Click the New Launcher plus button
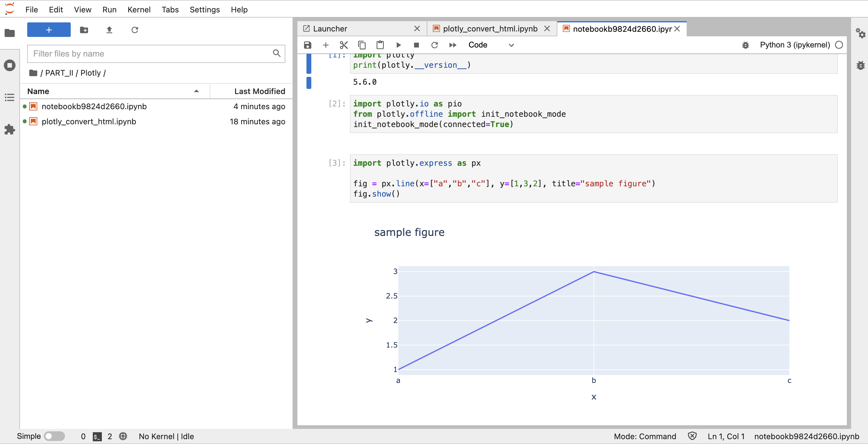The width and height of the screenshot is (868, 444). coord(49,30)
